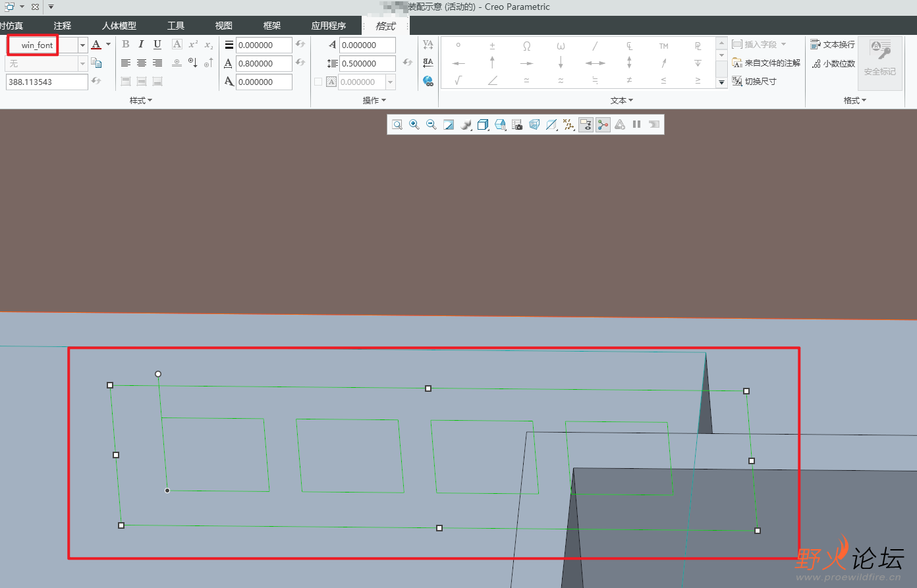
Task: Insert the square root √ symbol
Action: [x=458, y=80]
